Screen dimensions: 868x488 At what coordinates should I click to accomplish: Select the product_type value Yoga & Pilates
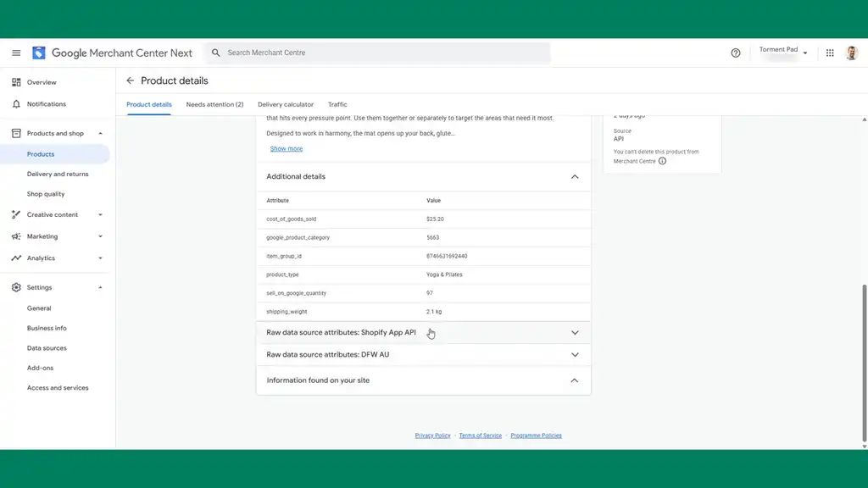tap(444, 274)
